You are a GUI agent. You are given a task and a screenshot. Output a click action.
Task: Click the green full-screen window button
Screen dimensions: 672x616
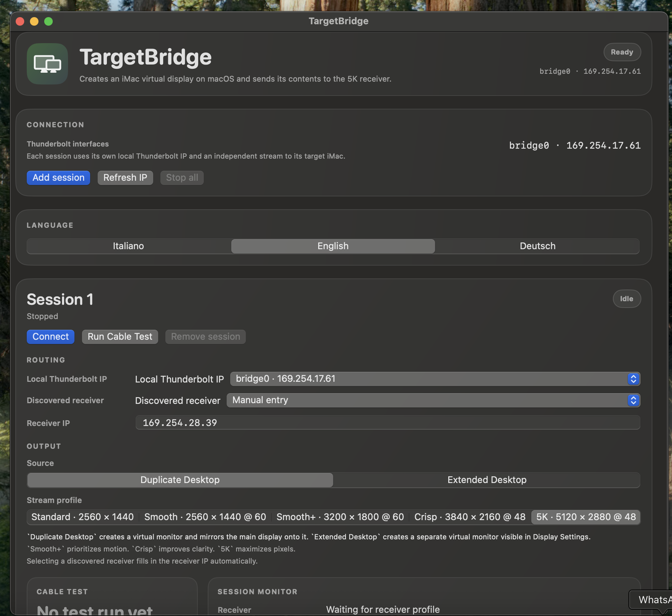click(x=48, y=21)
